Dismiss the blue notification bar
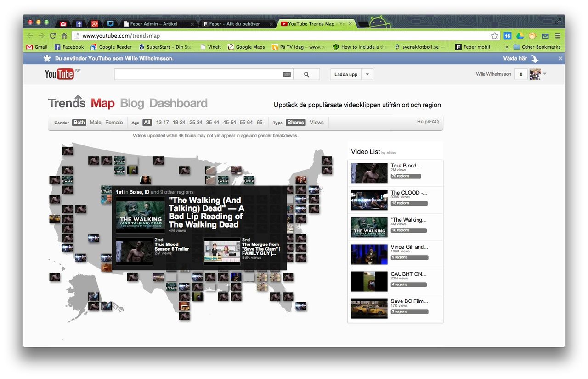 pyautogui.click(x=560, y=58)
